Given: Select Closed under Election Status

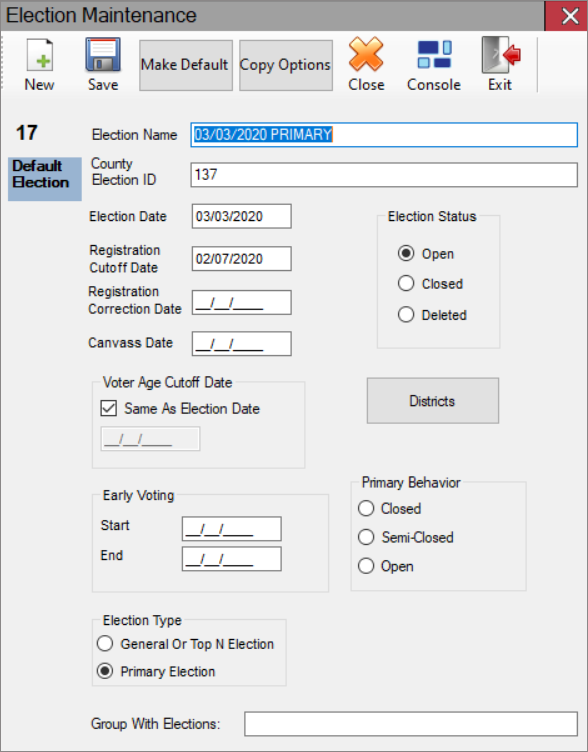Looking at the screenshot, I should [x=406, y=283].
